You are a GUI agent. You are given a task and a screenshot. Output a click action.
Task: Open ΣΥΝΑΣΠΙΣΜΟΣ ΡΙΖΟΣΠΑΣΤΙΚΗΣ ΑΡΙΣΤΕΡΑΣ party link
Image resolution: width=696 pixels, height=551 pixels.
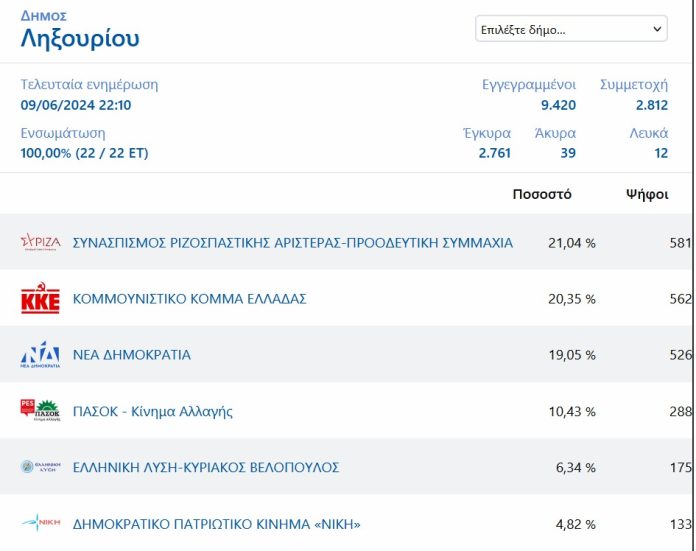coord(293,243)
